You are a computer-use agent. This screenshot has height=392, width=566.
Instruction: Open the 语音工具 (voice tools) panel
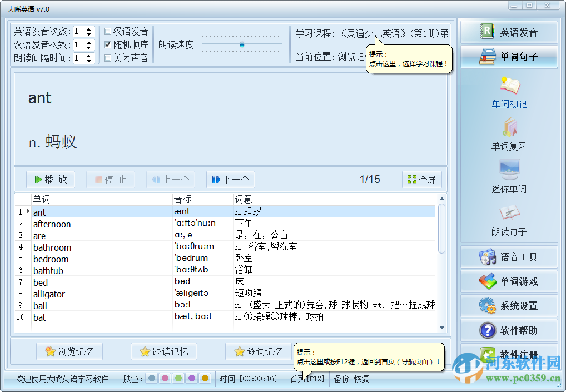[509, 257]
